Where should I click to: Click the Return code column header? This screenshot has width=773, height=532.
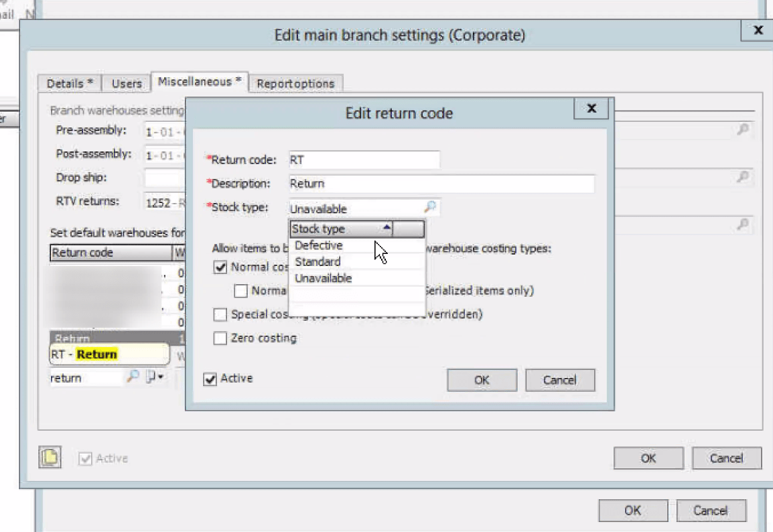pos(111,253)
